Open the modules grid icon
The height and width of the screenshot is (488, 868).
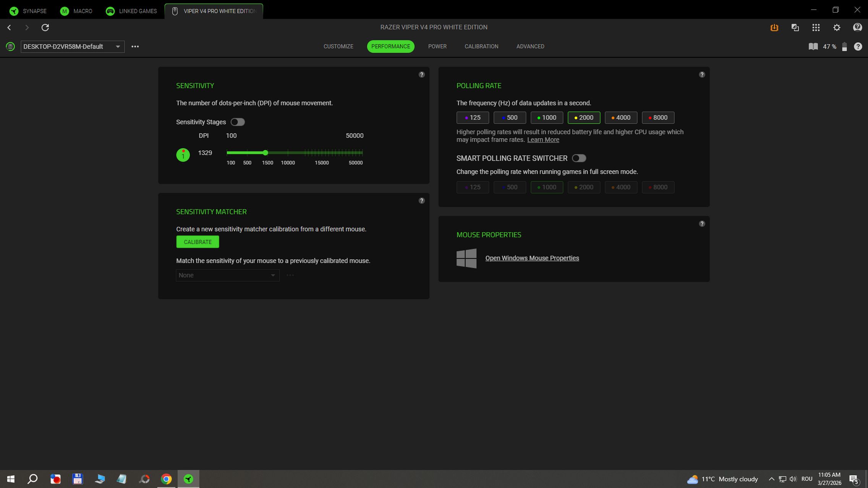816,27
